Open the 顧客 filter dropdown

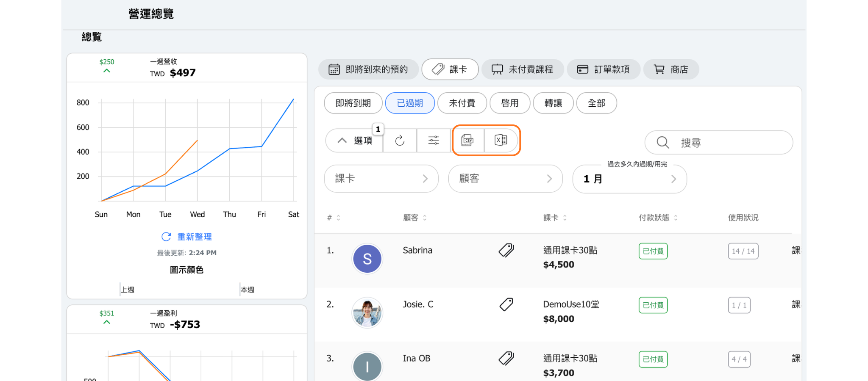[x=505, y=179]
